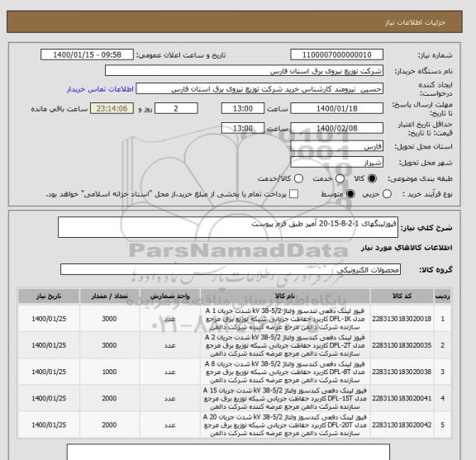Viewport: 476px width, 460px height.
Task: Click quantity 1000 in row 3
Action: coord(109,372)
